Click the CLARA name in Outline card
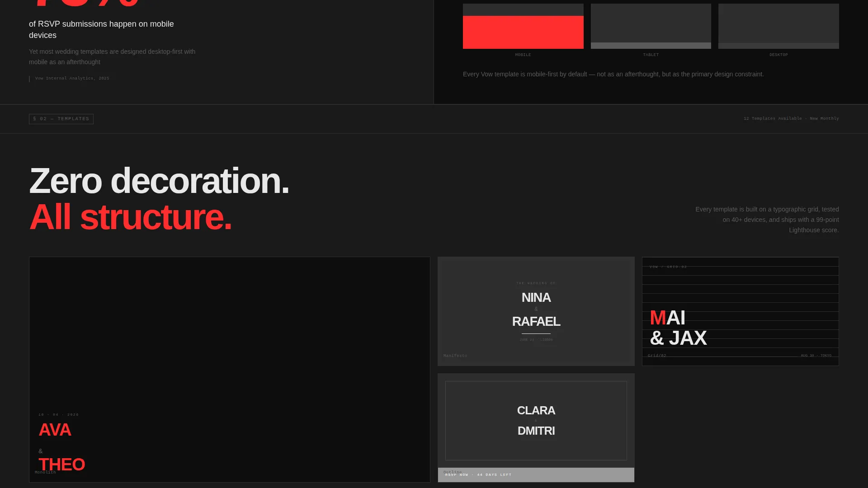 point(536,410)
